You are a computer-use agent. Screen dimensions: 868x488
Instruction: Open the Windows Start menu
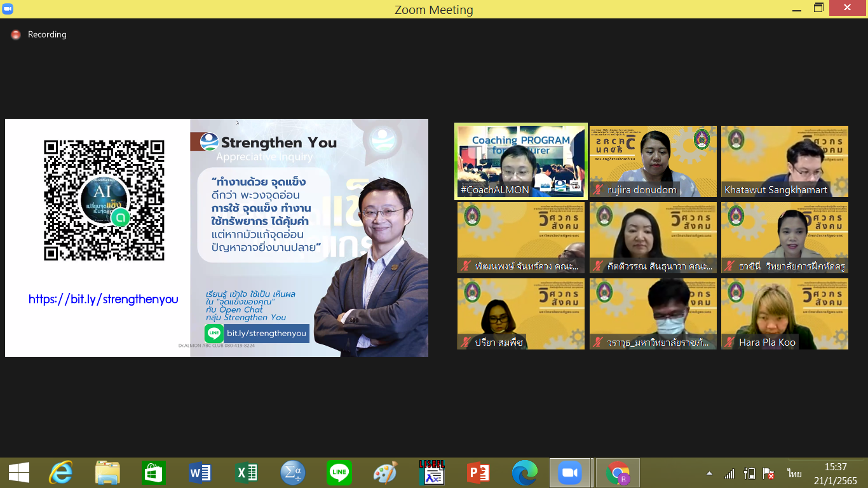[x=18, y=473]
